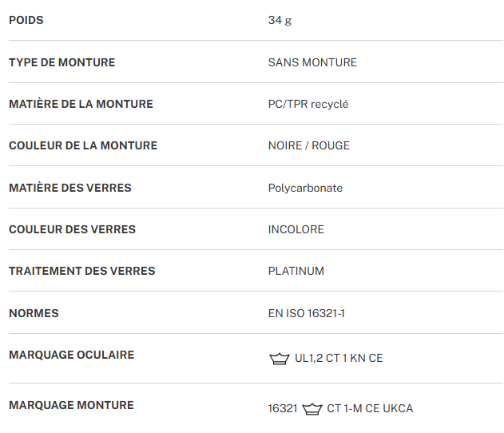Click the EN ISO 16321-1 standard text
The width and height of the screenshot is (504, 433).
point(307,313)
